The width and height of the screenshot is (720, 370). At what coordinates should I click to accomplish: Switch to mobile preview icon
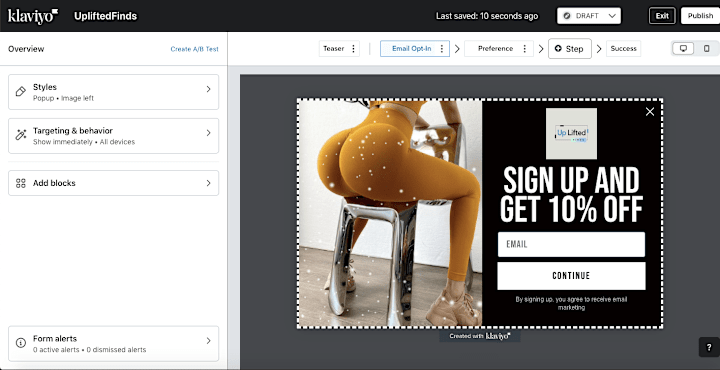(x=707, y=48)
